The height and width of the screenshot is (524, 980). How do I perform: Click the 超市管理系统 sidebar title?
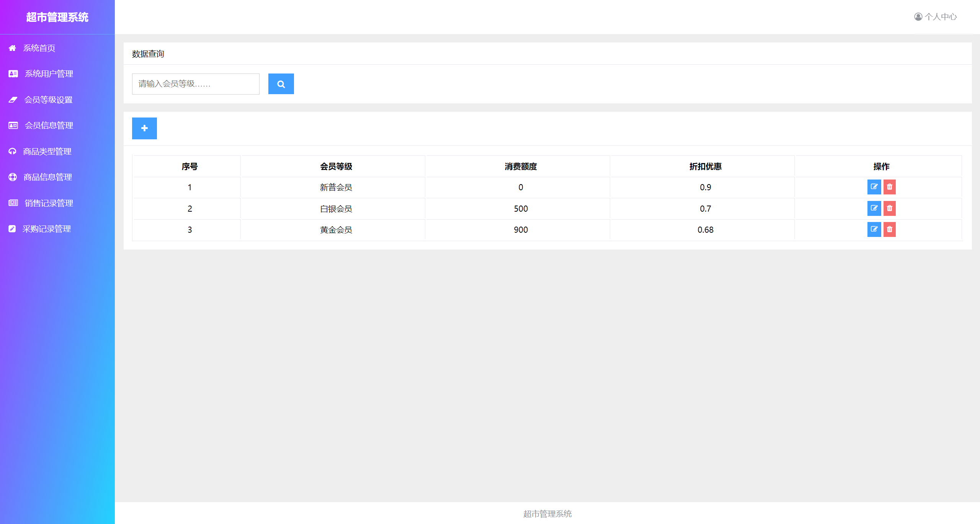coord(57,17)
